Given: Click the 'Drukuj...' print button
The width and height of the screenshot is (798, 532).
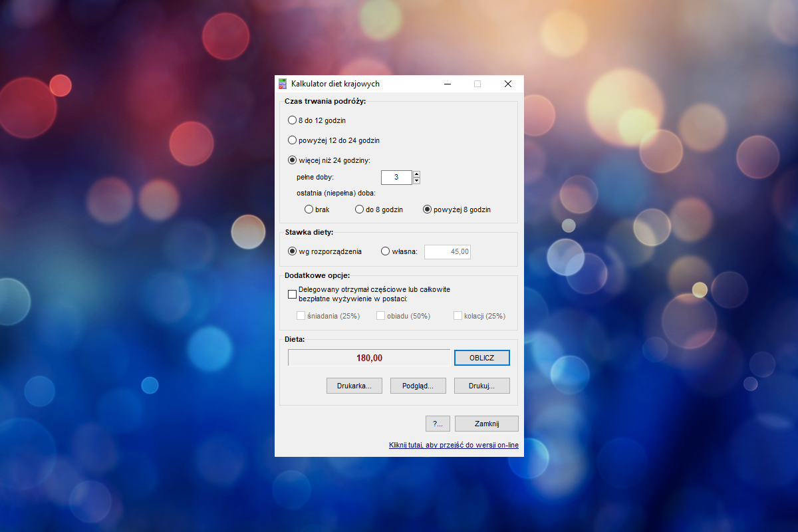Looking at the screenshot, I should (x=482, y=386).
